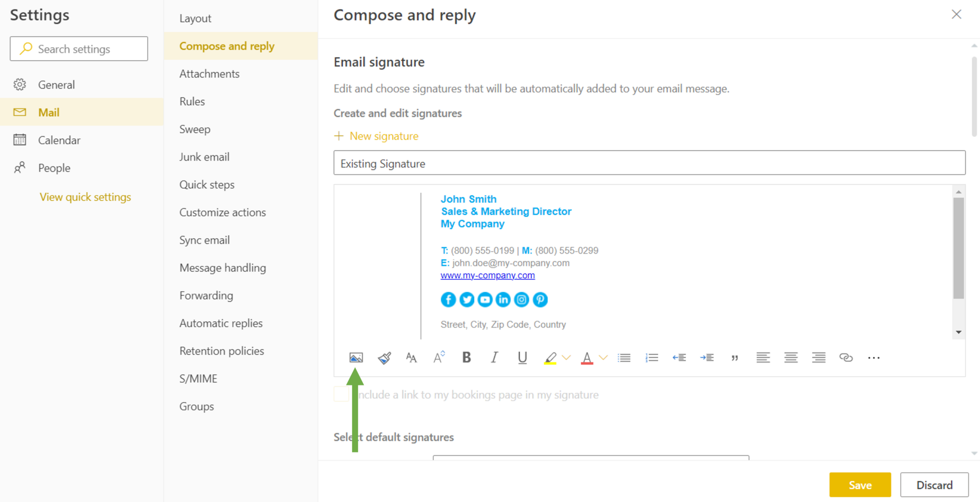Screen dimensions: 980x502
Task: Open the highlight color dropdown arrow
Action: [x=567, y=358]
